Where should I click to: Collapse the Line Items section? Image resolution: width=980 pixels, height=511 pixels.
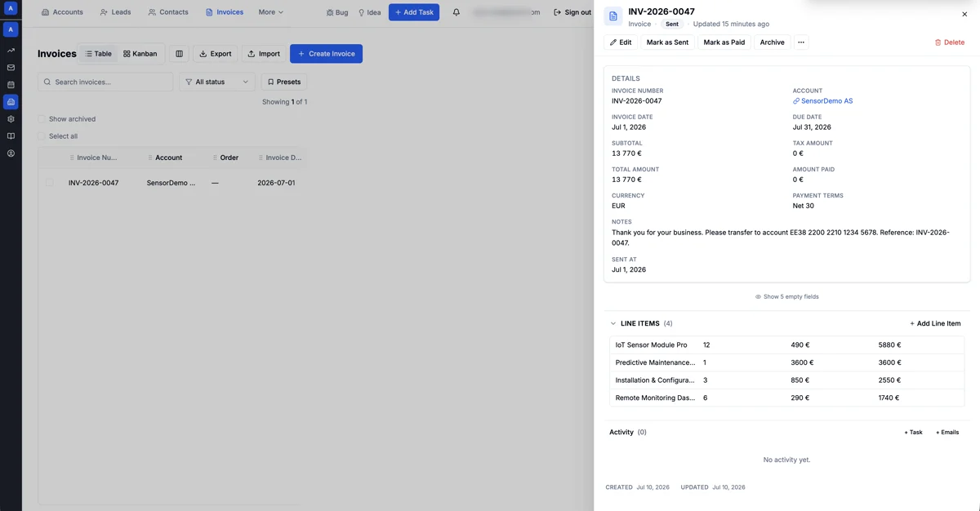tap(613, 323)
